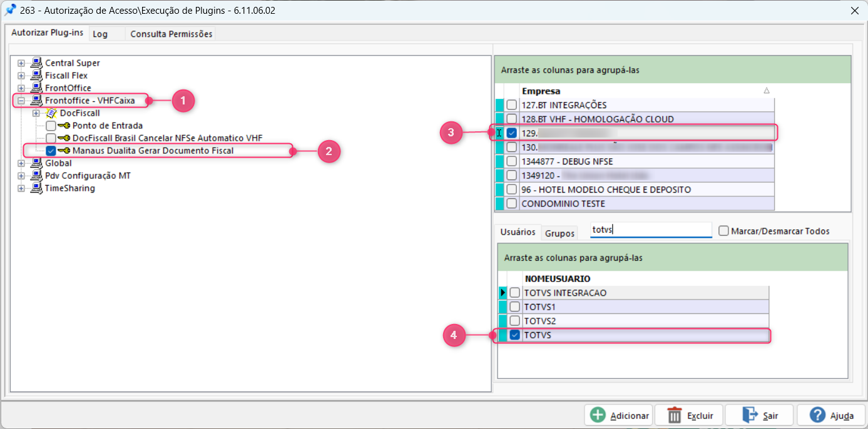Expand the Global tree node

tap(21, 163)
